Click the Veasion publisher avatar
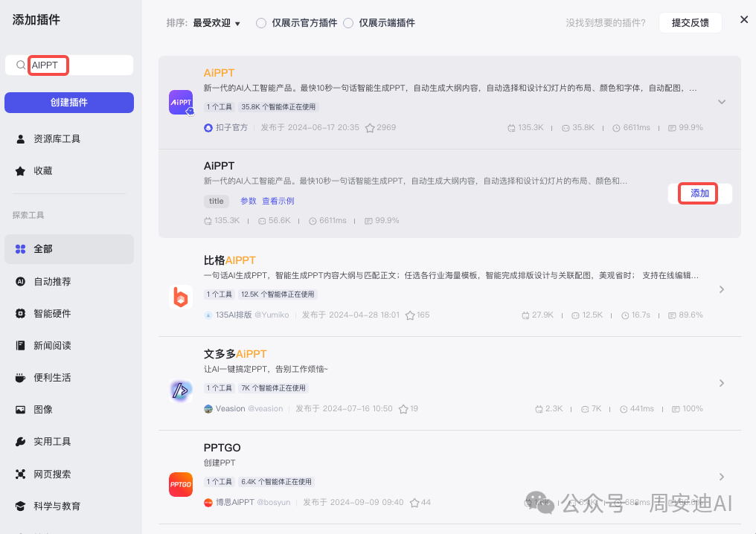 click(208, 409)
